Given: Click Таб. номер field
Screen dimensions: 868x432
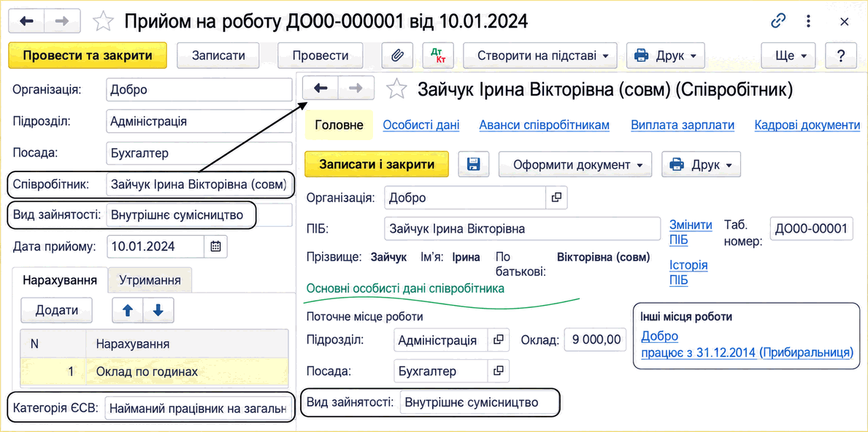Looking at the screenshot, I should pyautogui.click(x=812, y=228).
